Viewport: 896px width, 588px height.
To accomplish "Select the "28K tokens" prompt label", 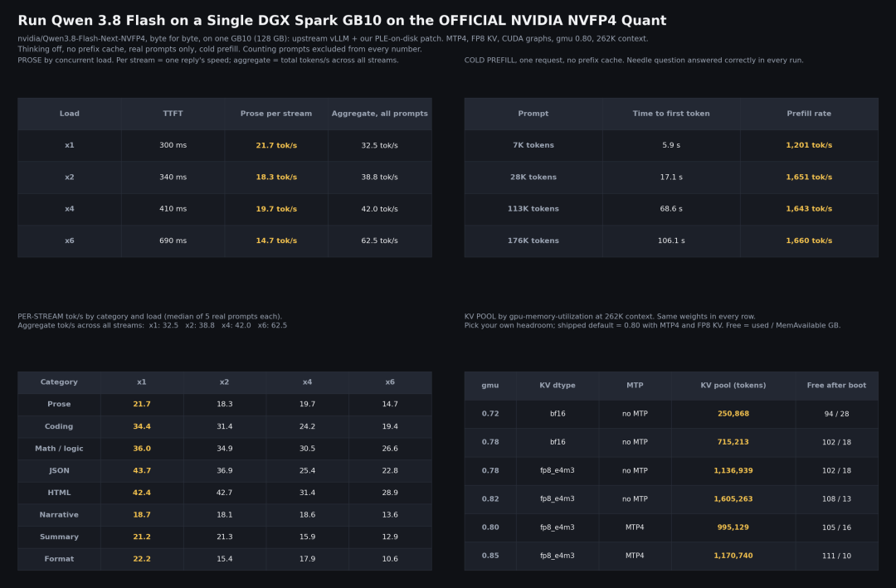I will 533,177.
